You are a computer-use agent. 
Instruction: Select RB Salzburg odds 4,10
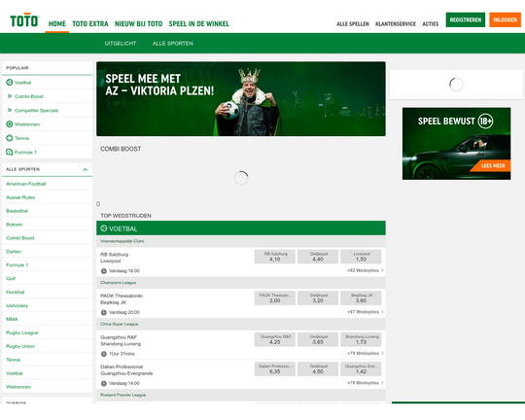tap(275, 257)
